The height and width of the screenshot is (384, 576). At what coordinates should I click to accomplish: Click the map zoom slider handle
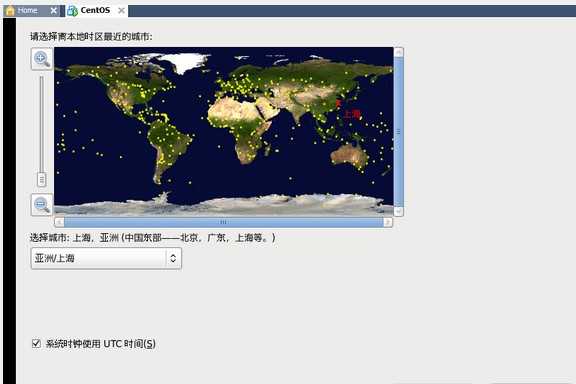[x=42, y=180]
